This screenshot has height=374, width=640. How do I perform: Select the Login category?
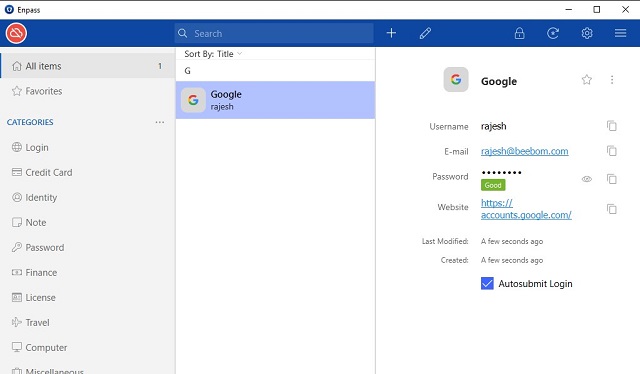tap(87, 147)
